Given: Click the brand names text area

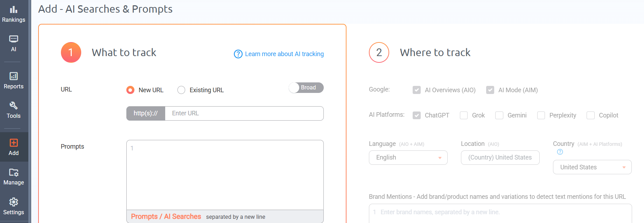Looking at the screenshot, I should [x=500, y=213].
